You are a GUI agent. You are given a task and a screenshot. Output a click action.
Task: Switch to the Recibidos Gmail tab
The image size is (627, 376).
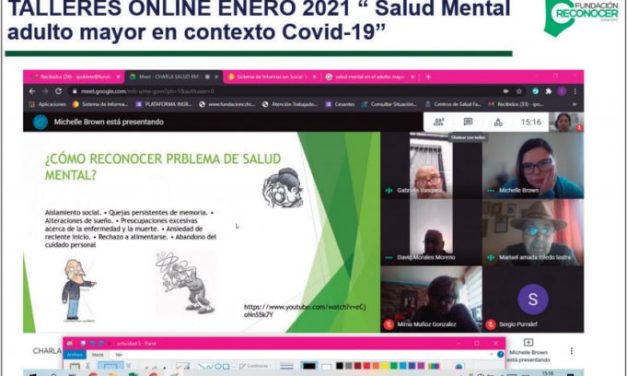[x=74, y=77]
